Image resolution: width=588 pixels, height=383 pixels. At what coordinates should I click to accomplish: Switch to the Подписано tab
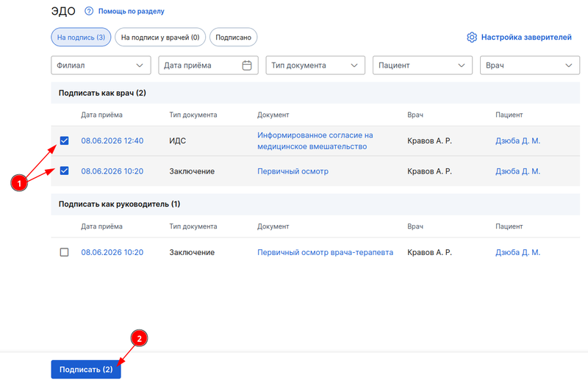click(233, 37)
